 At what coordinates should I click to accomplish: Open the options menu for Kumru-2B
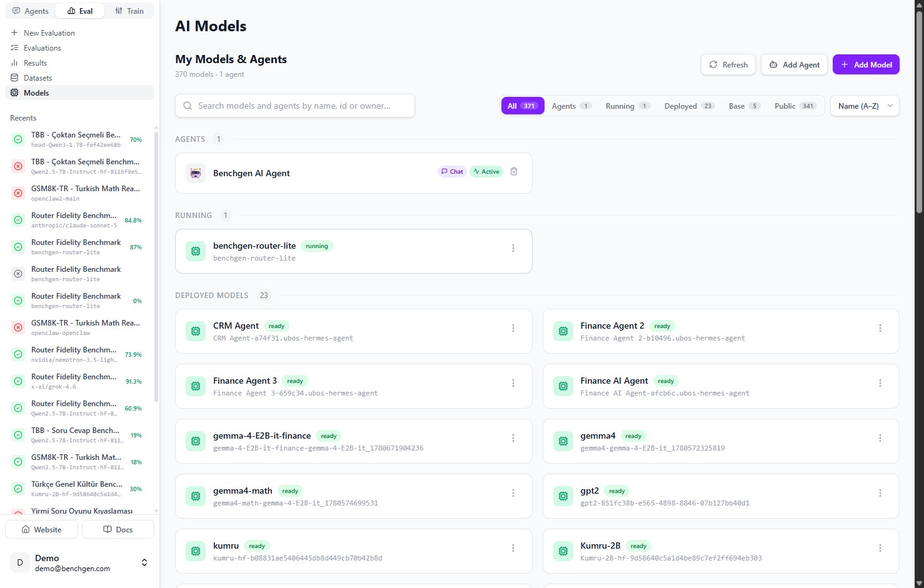pyautogui.click(x=880, y=548)
